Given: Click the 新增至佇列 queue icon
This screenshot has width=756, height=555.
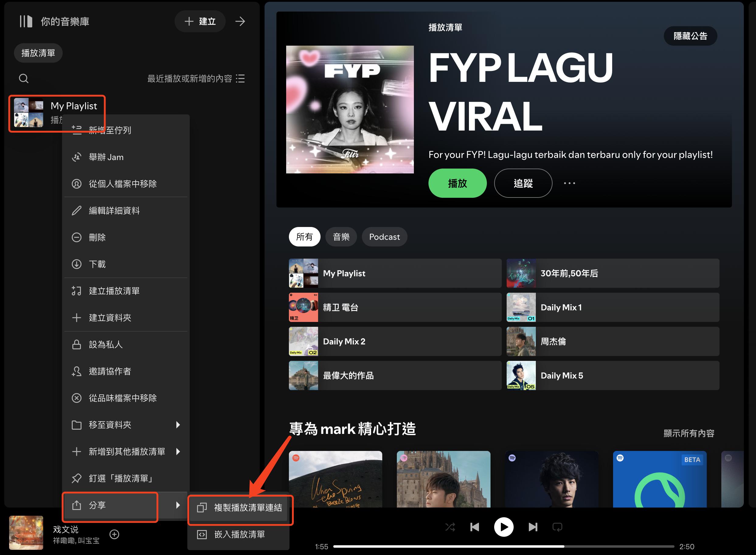Looking at the screenshot, I should click(x=77, y=130).
